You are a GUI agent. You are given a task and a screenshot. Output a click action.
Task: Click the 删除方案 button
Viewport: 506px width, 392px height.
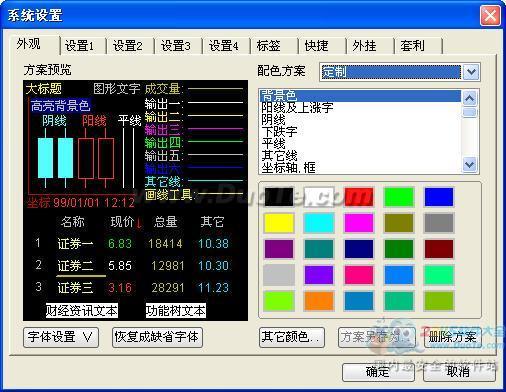coord(453,337)
